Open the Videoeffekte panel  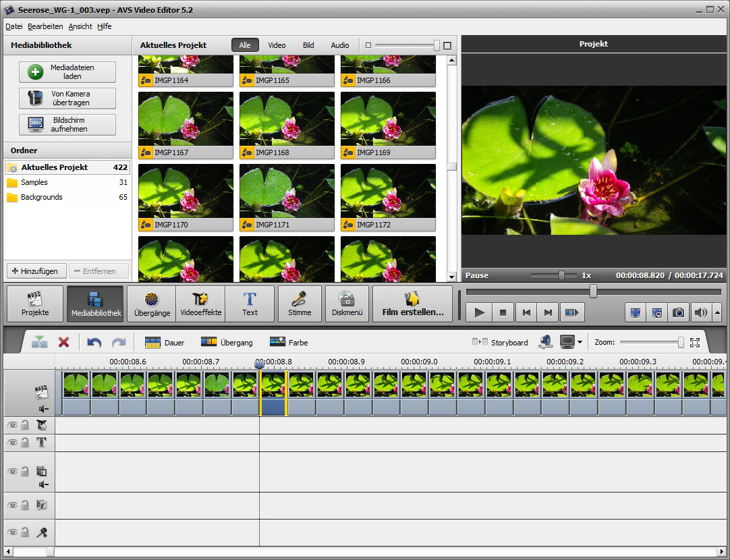(x=200, y=304)
